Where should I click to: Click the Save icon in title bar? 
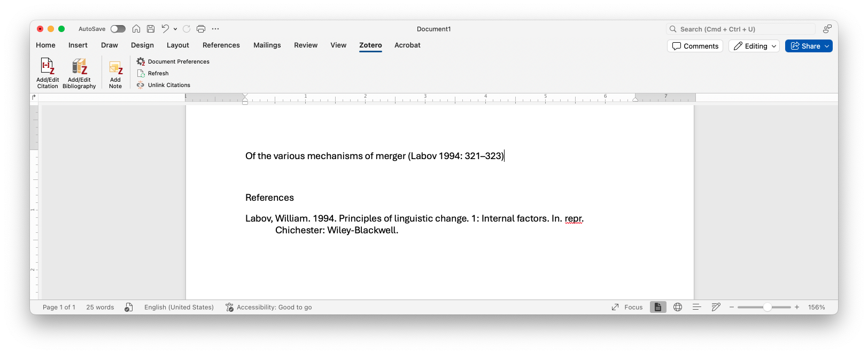[151, 29]
